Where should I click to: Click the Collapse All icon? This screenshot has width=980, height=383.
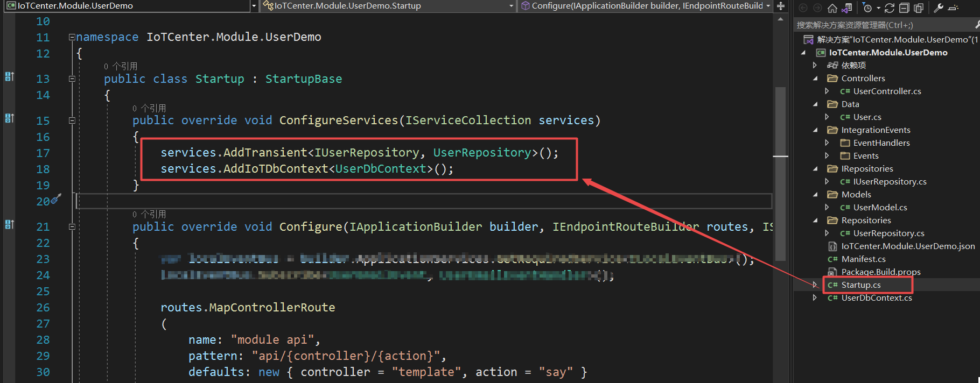(904, 8)
